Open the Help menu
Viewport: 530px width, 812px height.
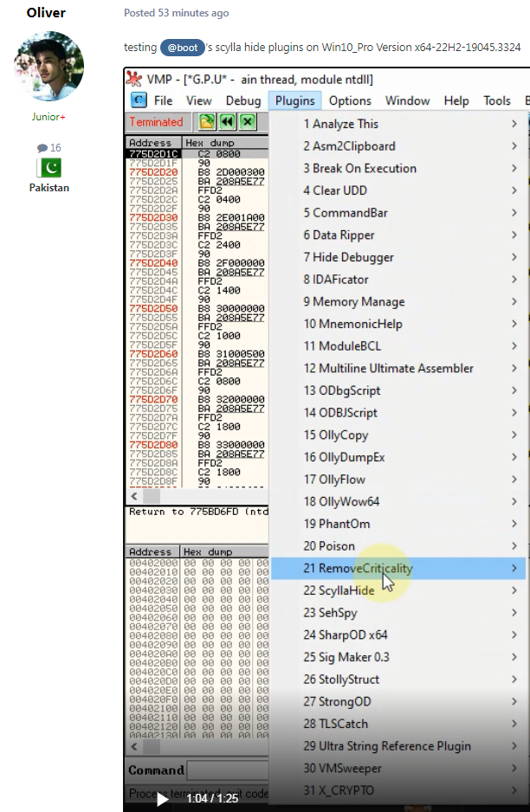[456, 100]
